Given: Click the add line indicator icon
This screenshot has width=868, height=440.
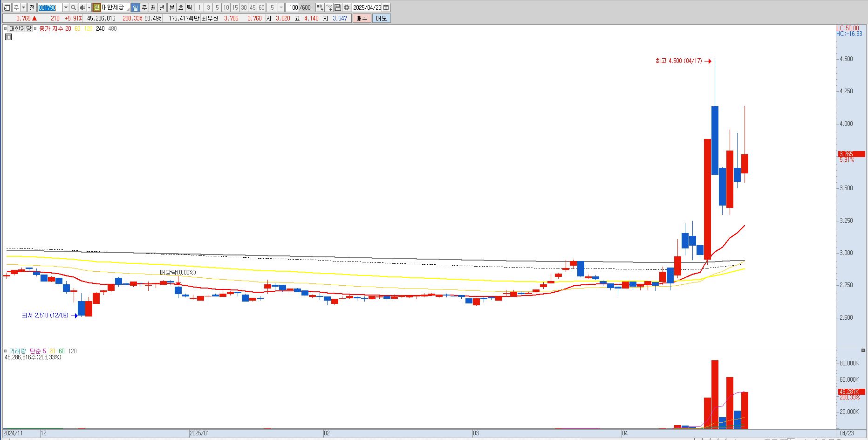Looking at the screenshot, I should point(329,7).
